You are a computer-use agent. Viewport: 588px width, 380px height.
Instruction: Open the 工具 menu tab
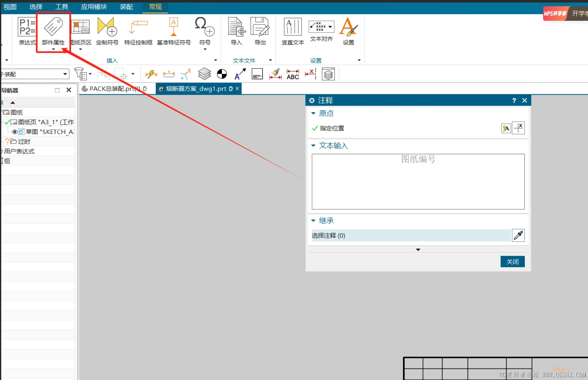pyautogui.click(x=62, y=7)
